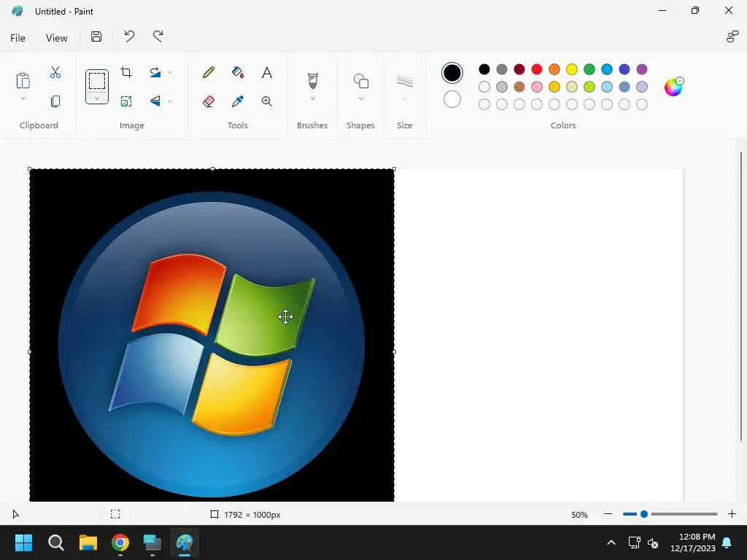Pick the green palette color
The image size is (747, 560).
(x=589, y=69)
